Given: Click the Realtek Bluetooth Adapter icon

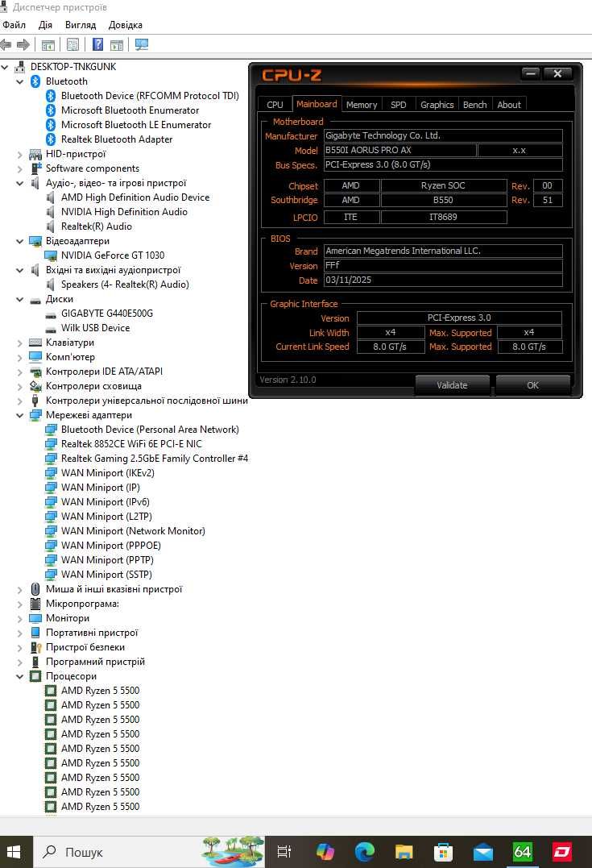Looking at the screenshot, I should (51, 139).
